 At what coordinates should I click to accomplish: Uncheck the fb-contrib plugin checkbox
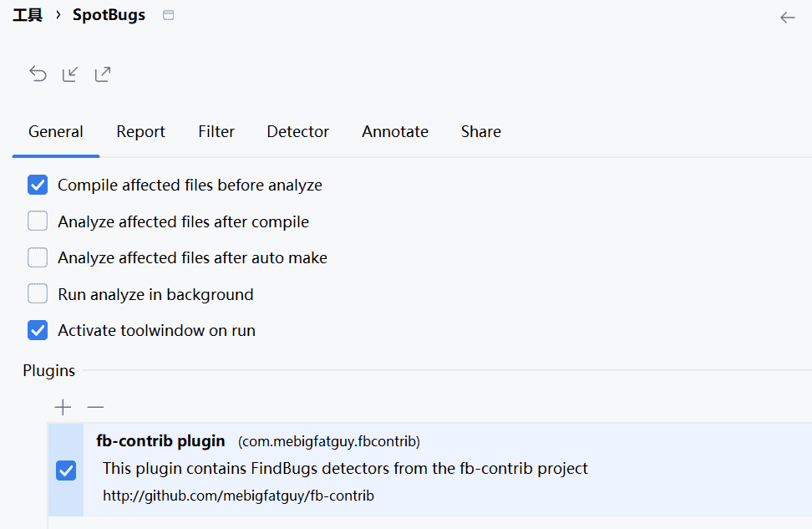[x=66, y=471]
